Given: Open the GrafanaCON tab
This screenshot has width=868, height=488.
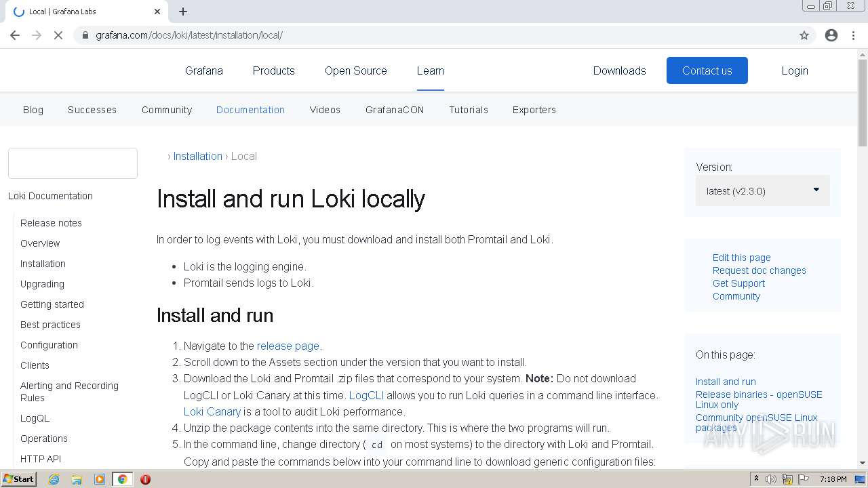Looking at the screenshot, I should 395,110.
